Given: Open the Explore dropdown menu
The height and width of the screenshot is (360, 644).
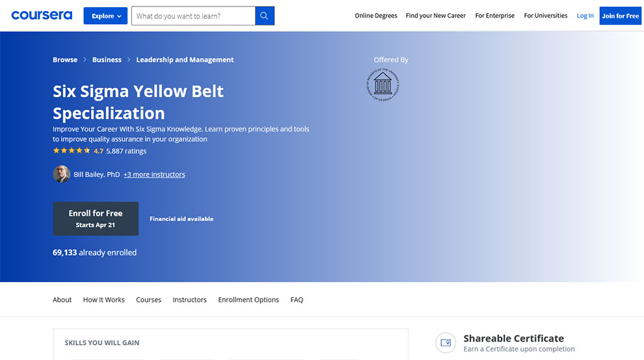Looking at the screenshot, I should pos(105,16).
